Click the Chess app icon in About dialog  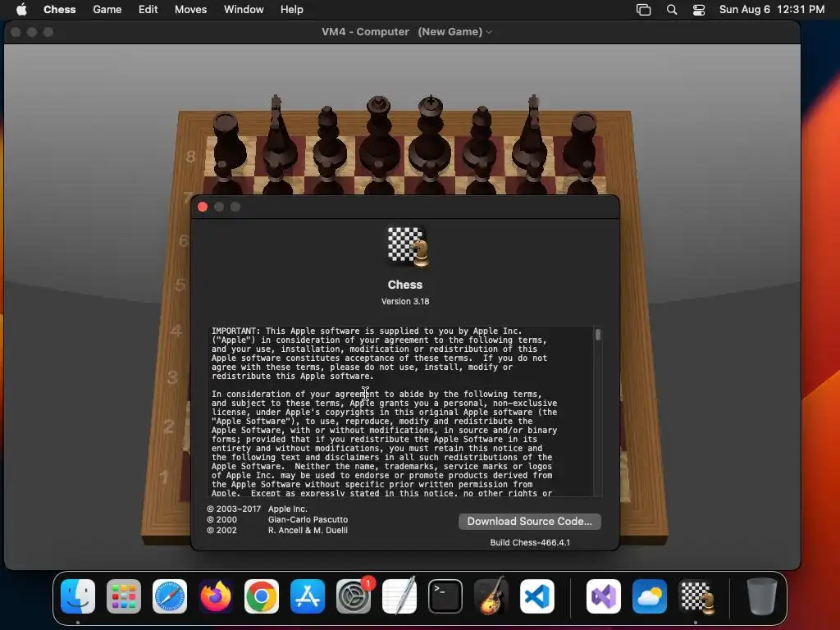click(x=408, y=246)
